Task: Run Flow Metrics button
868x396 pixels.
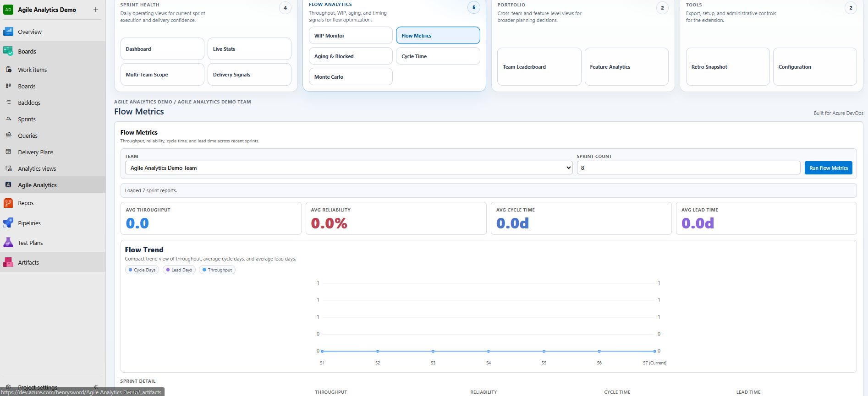Action: pos(829,168)
